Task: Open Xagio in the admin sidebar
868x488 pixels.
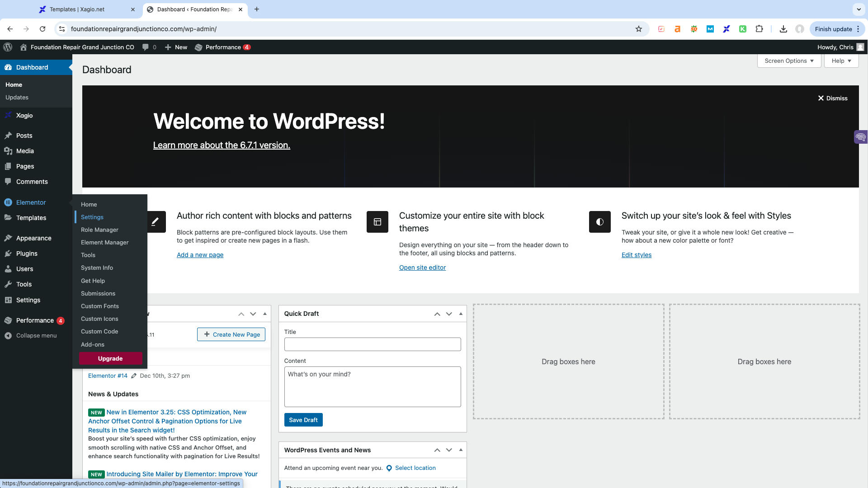Action: tap(24, 116)
